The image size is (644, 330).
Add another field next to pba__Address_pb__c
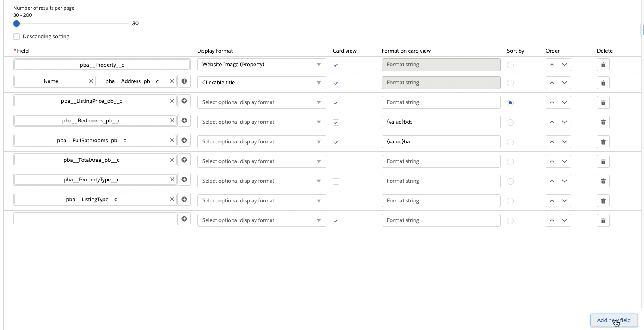(x=184, y=81)
